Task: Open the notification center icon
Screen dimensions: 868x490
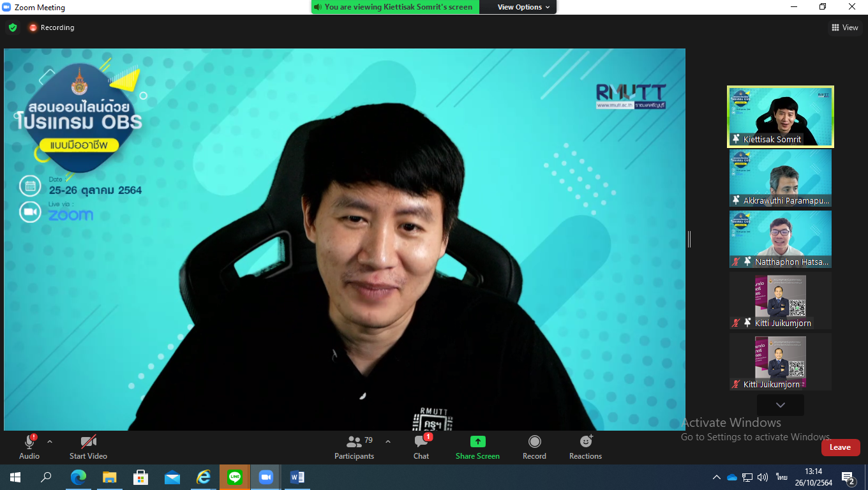Action: click(x=848, y=478)
